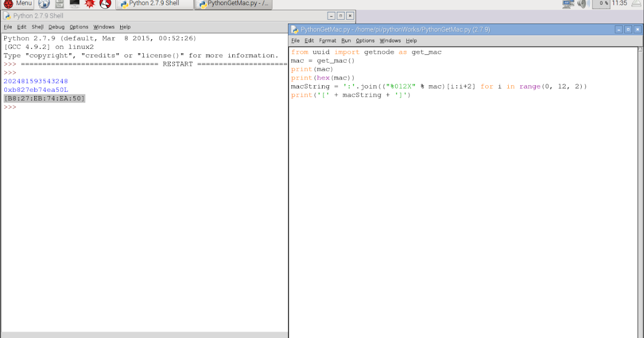Click the 'mac = get_mac()' line
This screenshot has width=644, height=338.
tap(323, 61)
